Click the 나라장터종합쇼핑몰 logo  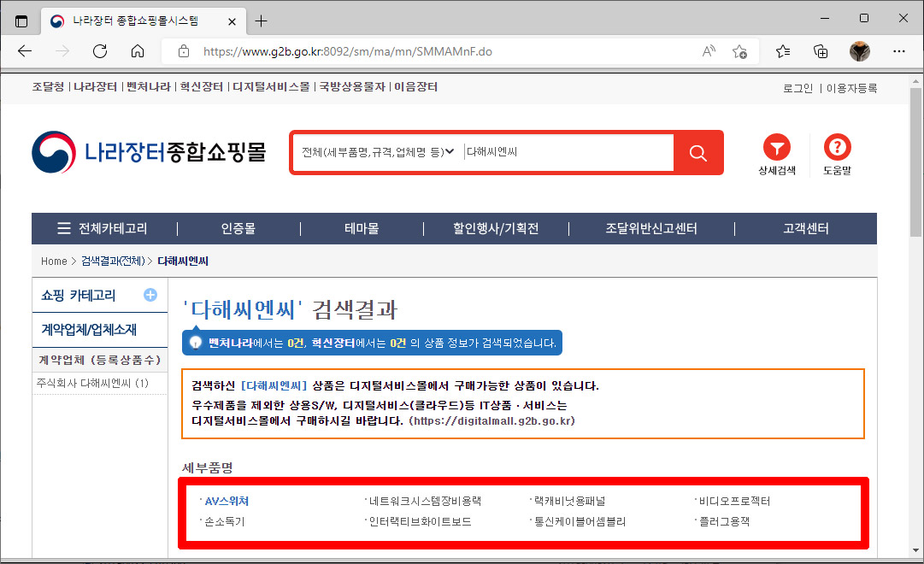[x=149, y=152]
